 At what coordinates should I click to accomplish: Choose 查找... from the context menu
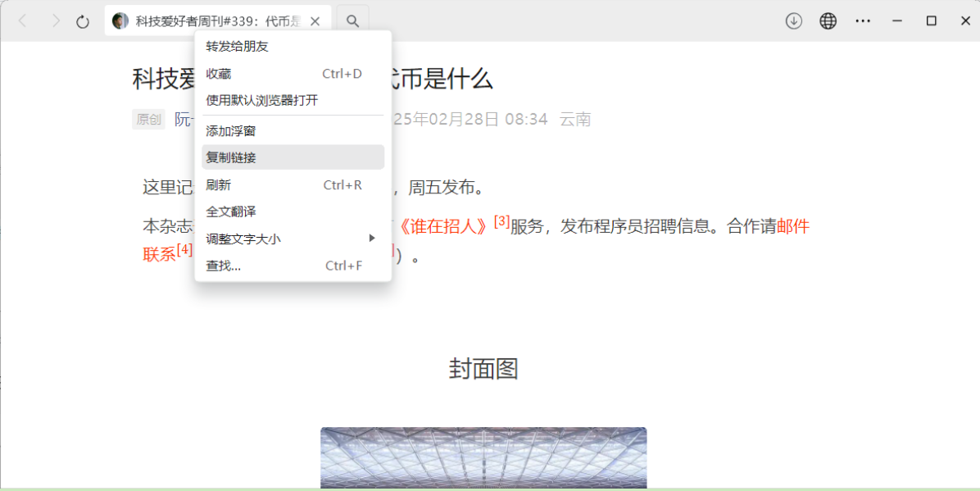224,266
